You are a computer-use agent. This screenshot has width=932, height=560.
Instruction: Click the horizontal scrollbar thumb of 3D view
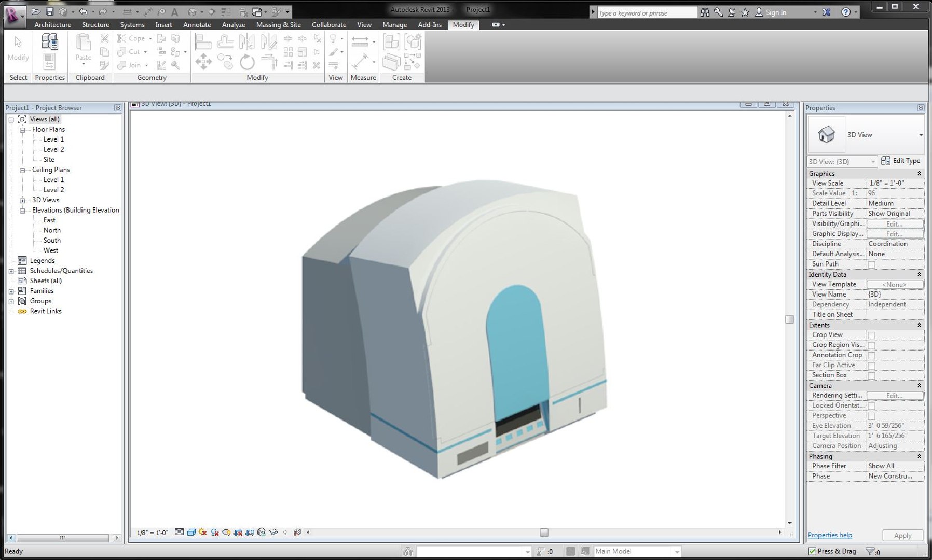tap(544, 533)
